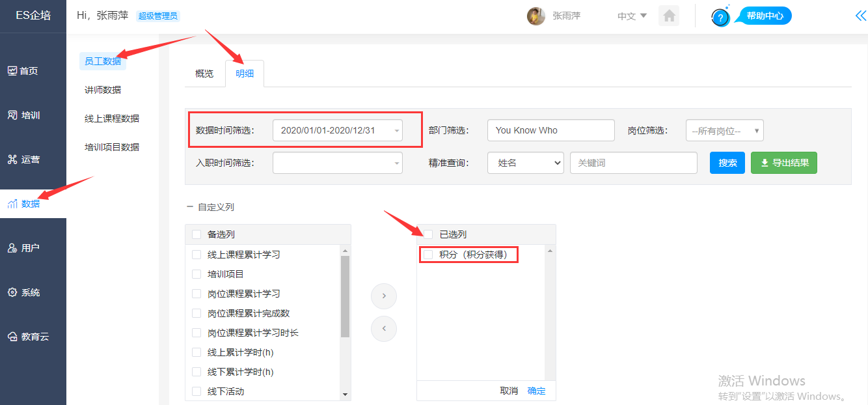
Task: Open help center question mark icon
Action: pos(720,17)
